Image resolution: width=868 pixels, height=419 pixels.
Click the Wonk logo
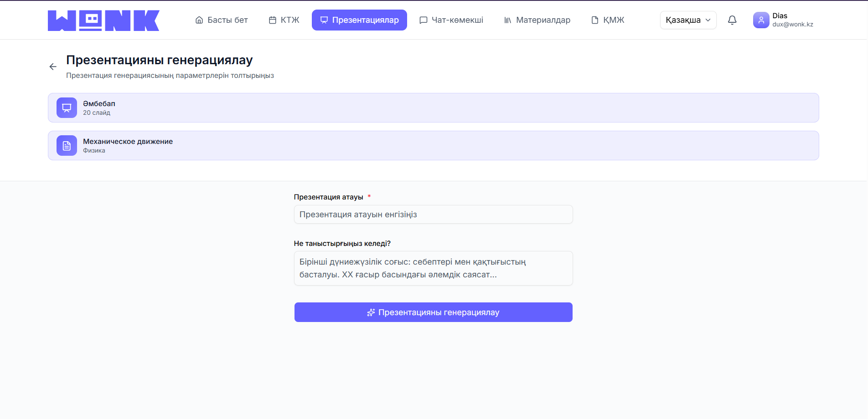tap(103, 20)
